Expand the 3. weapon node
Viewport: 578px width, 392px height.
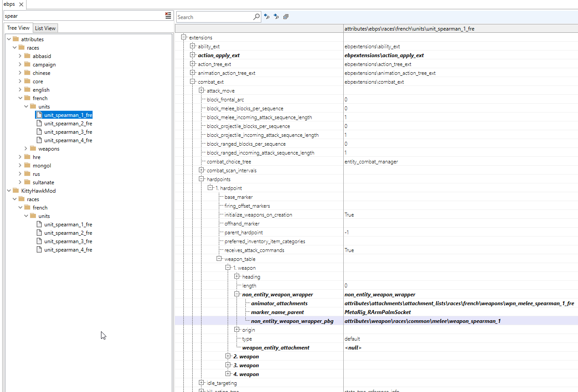tap(228, 365)
